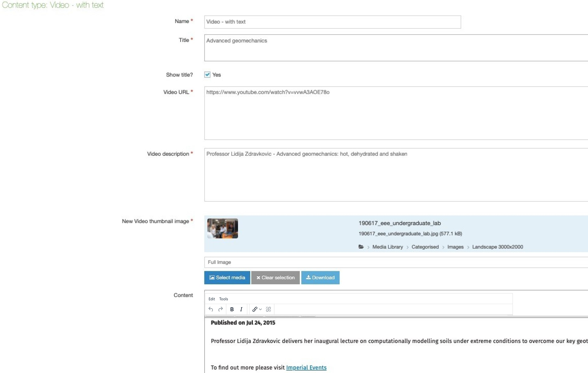
Task: Click inside the Video URL text area
Action: [x=395, y=113]
